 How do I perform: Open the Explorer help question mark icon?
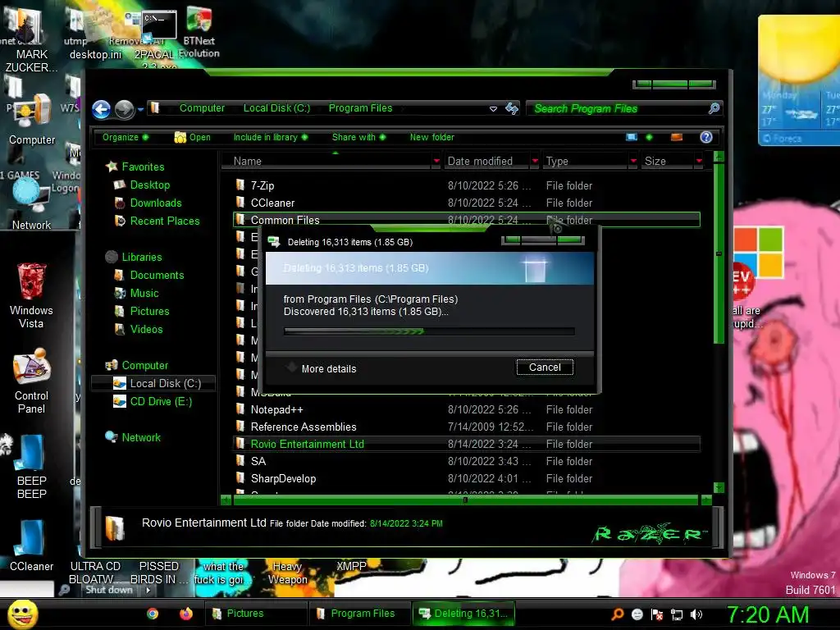click(706, 137)
